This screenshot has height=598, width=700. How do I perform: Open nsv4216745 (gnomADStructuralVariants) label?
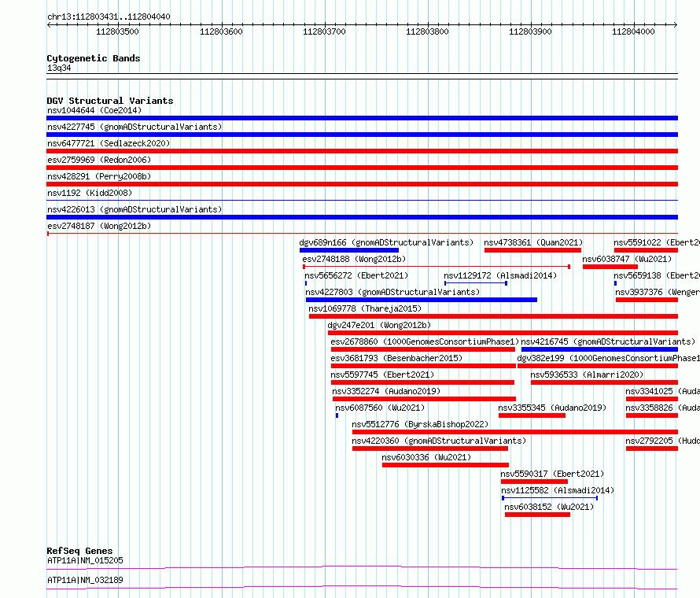point(608,341)
